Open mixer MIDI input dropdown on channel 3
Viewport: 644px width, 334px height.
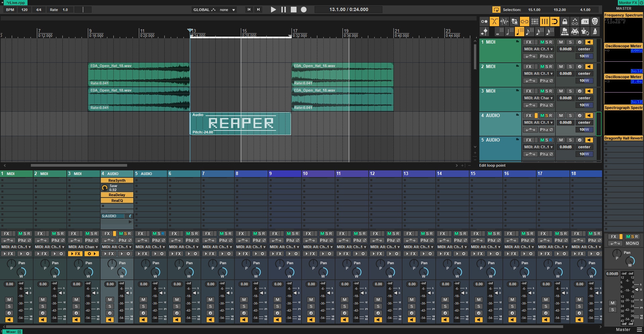coord(84,247)
